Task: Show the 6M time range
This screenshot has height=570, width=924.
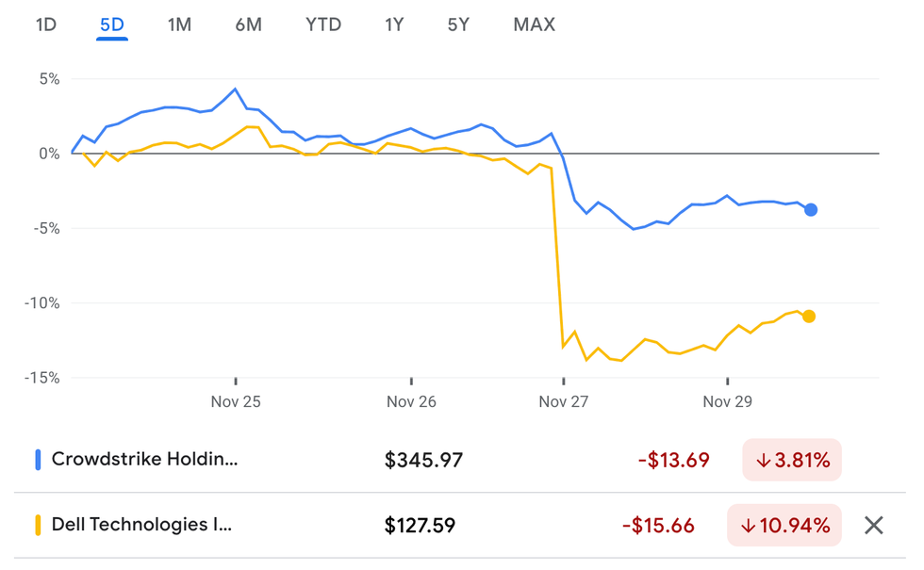Action: point(248,24)
